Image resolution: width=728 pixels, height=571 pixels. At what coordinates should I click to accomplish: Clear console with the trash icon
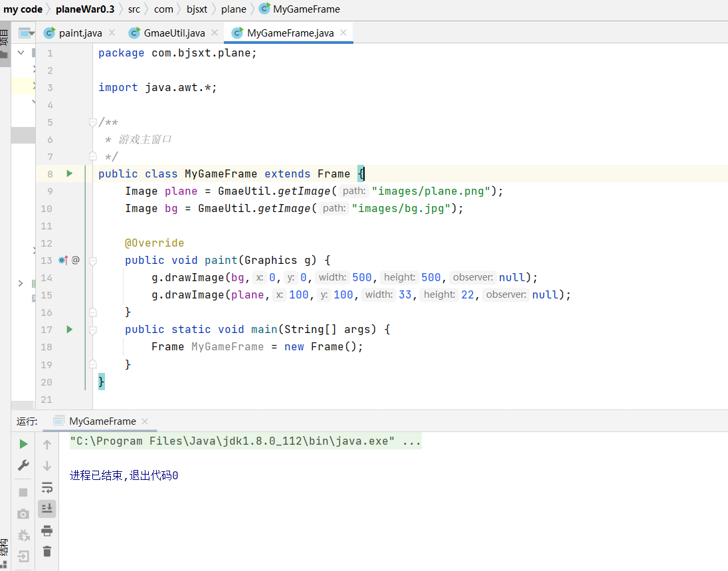pyautogui.click(x=47, y=552)
